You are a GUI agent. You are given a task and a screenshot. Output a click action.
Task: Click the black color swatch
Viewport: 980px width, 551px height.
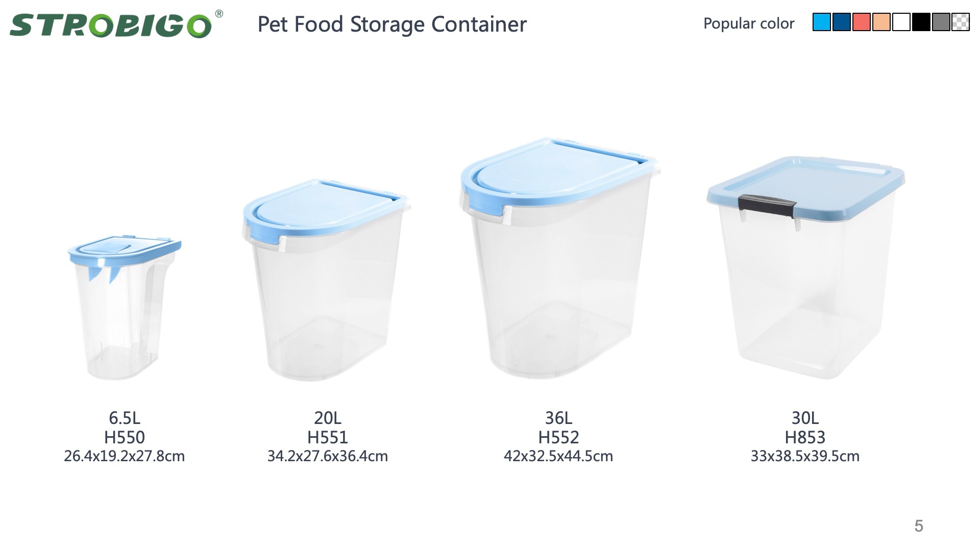[921, 22]
